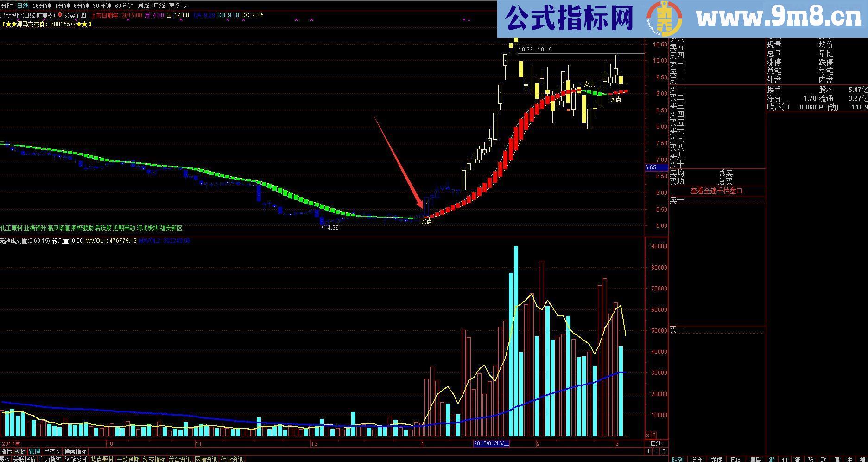The image size is (868, 462).
Task: Click the minus zoom-out button
Action: click(x=656, y=451)
